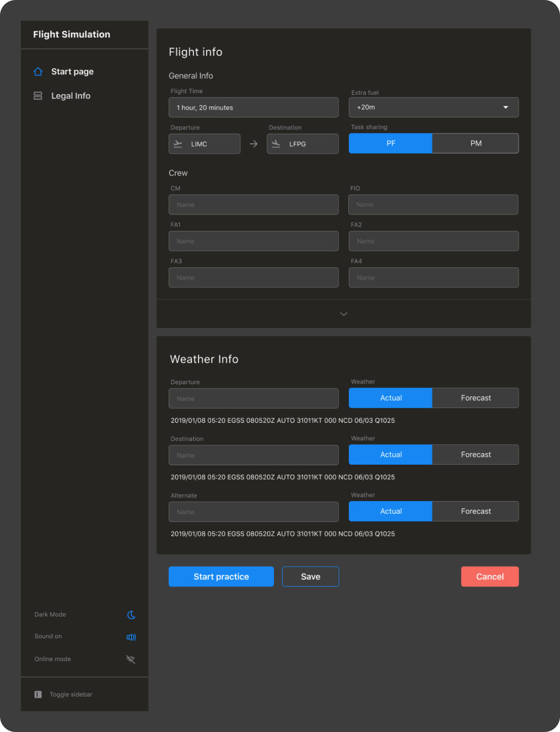Click the Dark Mode moon icon
This screenshot has height=732, width=560.
tap(131, 615)
